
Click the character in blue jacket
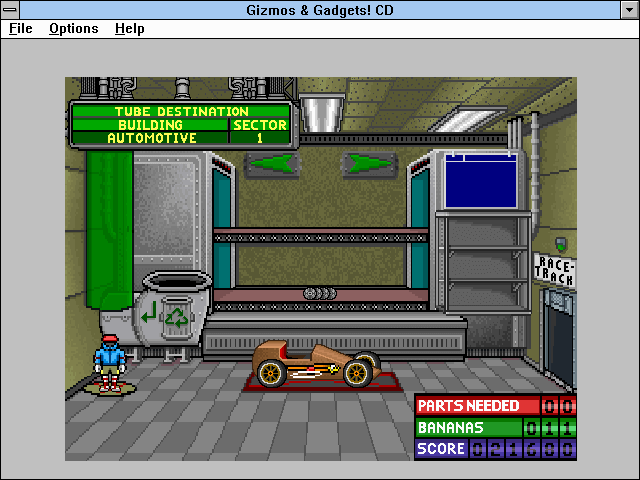coord(109,362)
